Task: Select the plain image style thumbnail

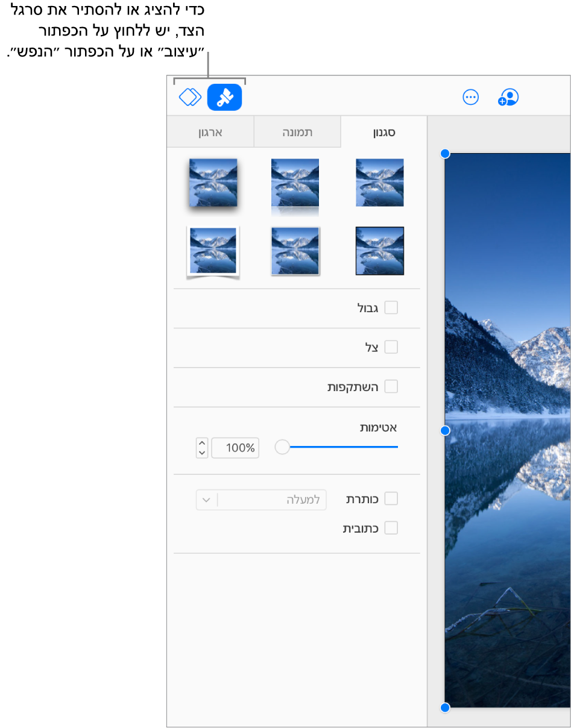Action: [379, 183]
